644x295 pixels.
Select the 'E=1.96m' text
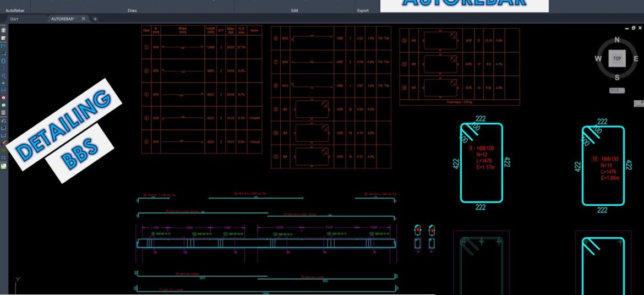(x=610, y=178)
